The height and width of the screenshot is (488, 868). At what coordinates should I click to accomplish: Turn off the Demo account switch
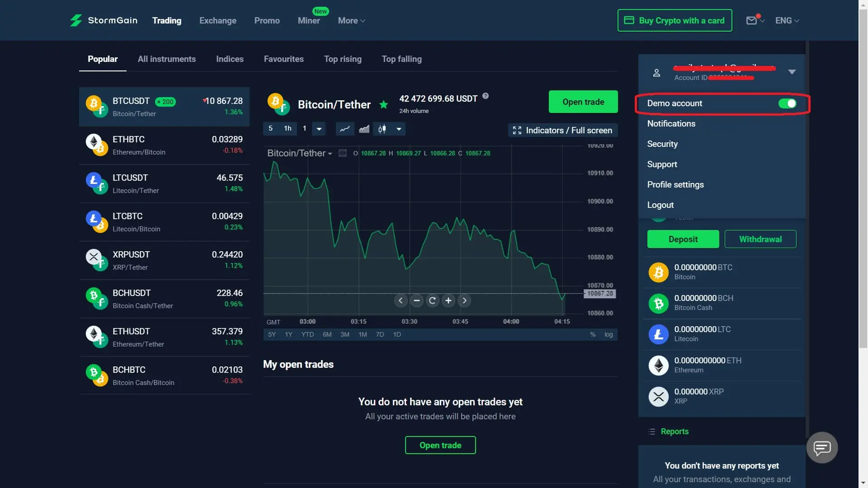click(x=787, y=103)
